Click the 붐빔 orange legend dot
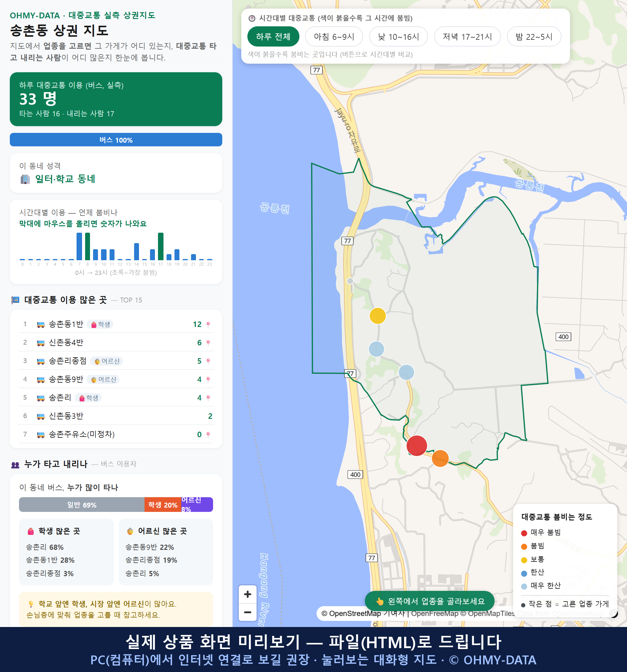The height and width of the screenshot is (672, 627). point(524,546)
